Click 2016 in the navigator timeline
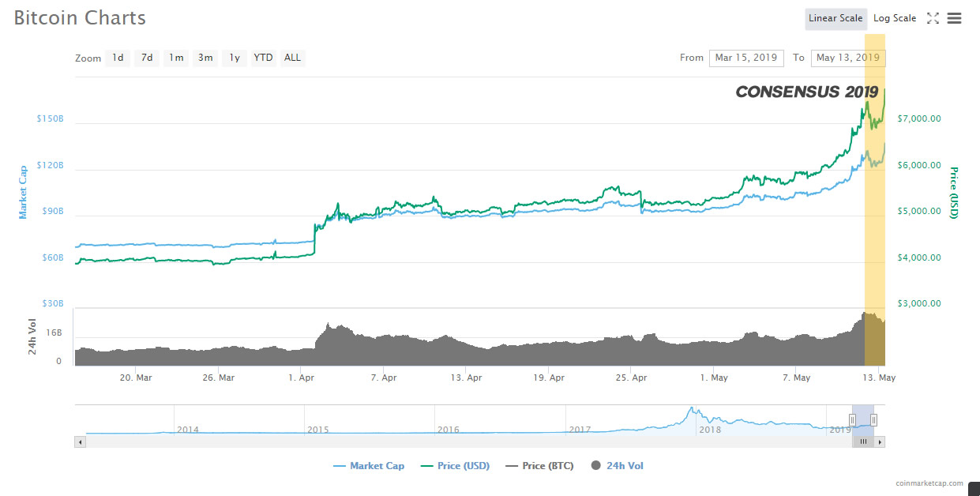 point(449,430)
